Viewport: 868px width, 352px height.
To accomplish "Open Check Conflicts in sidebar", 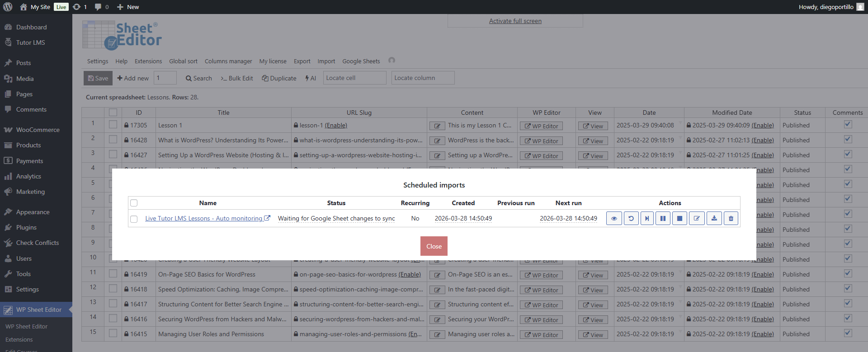I will 37,243.
